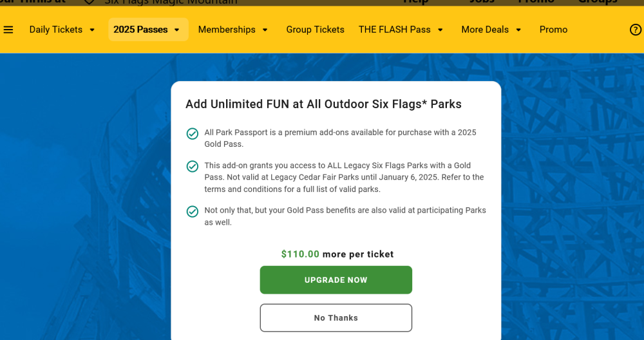Select the 2025 Passes menu item
Image resolution: width=644 pixels, height=340 pixels.
(140, 30)
